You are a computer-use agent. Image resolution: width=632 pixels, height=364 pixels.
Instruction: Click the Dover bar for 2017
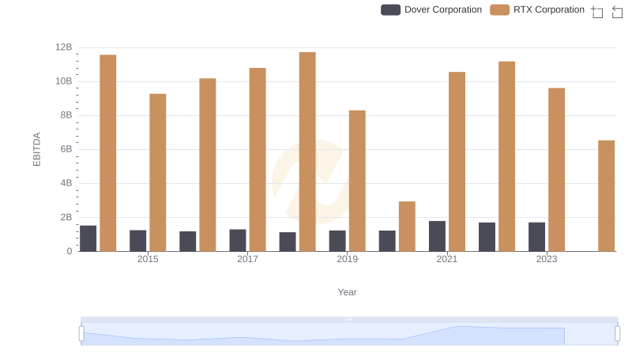tap(238, 240)
